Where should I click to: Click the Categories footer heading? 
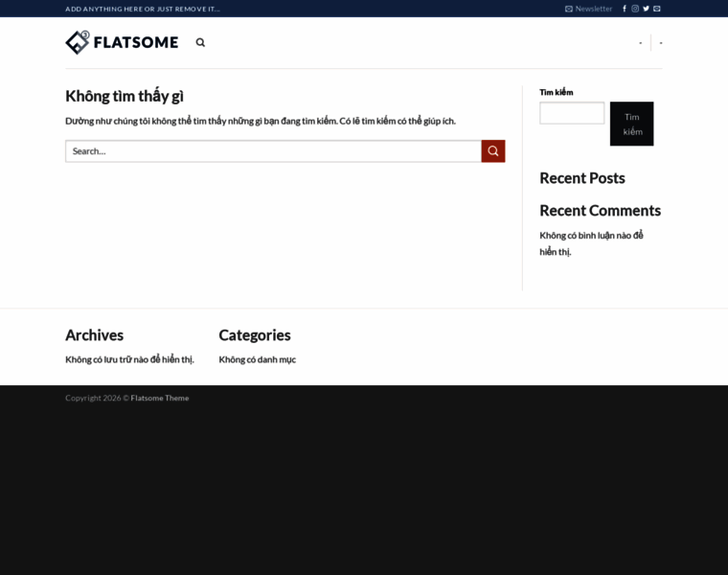point(255,335)
